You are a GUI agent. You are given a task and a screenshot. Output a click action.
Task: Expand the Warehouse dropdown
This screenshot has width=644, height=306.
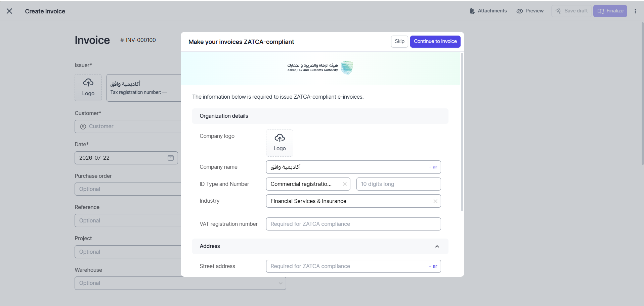(x=180, y=283)
